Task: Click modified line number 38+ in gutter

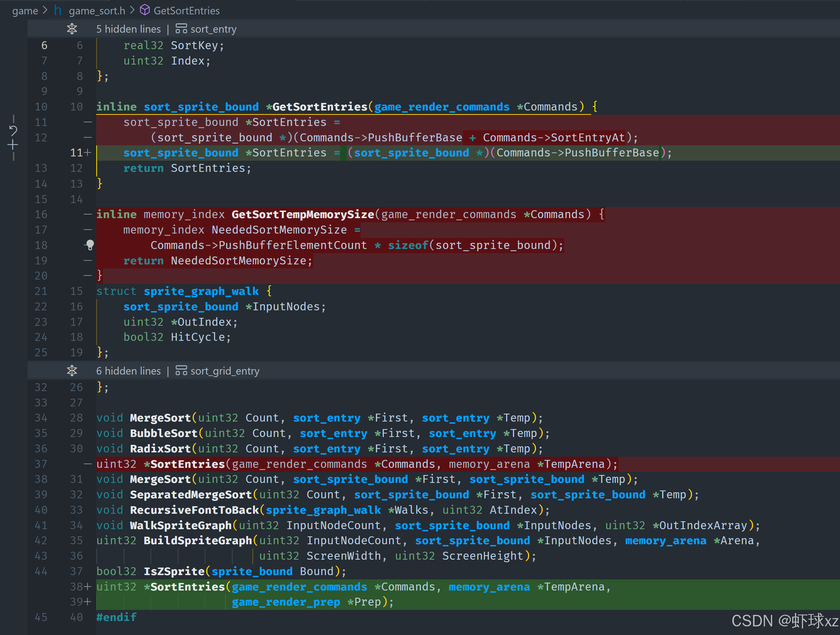Action: 80,587
